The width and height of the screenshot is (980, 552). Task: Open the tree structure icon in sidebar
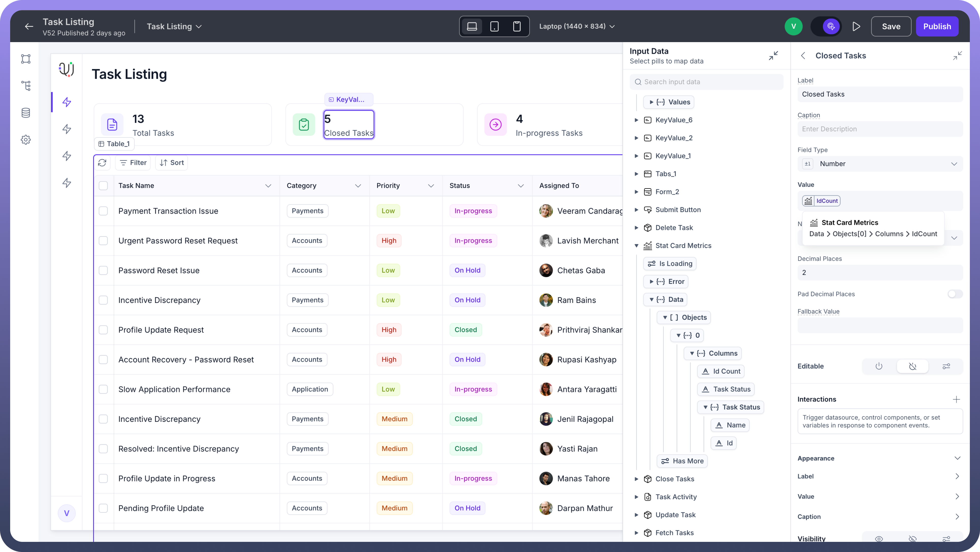[25, 86]
